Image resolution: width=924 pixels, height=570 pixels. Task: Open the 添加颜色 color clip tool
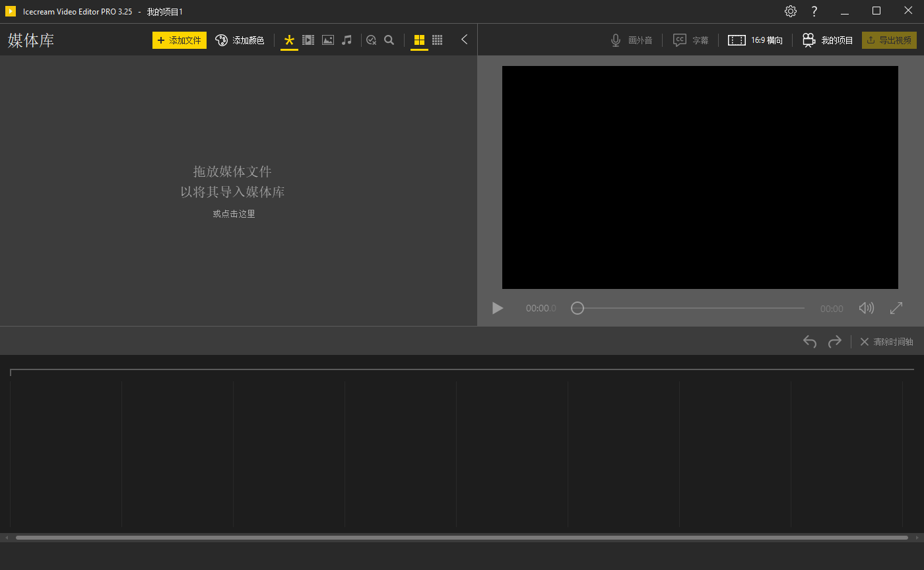(x=240, y=40)
